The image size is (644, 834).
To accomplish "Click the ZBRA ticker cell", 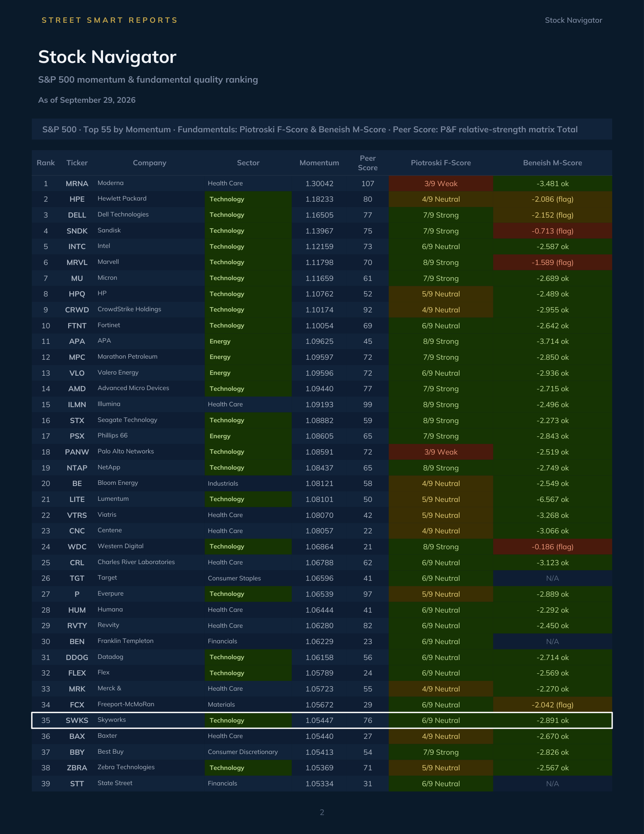I will click(77, 768).
